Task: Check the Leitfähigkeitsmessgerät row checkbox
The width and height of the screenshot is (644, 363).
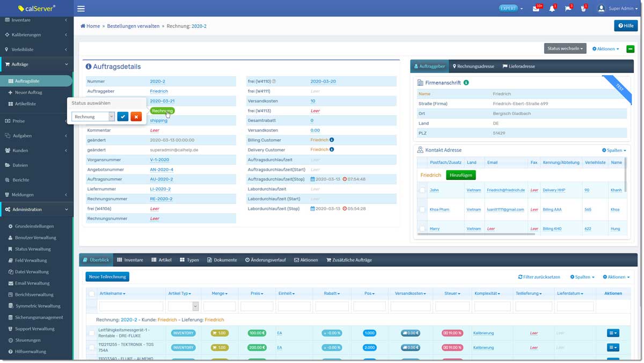Action: [x=92, y=333]
